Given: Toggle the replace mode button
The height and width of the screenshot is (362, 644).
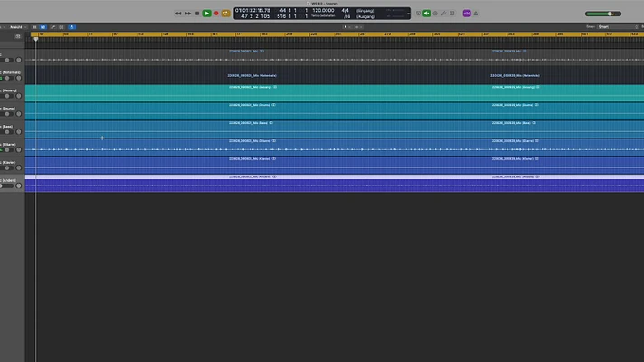Looking at the screenshot, I should pos(418,14).
